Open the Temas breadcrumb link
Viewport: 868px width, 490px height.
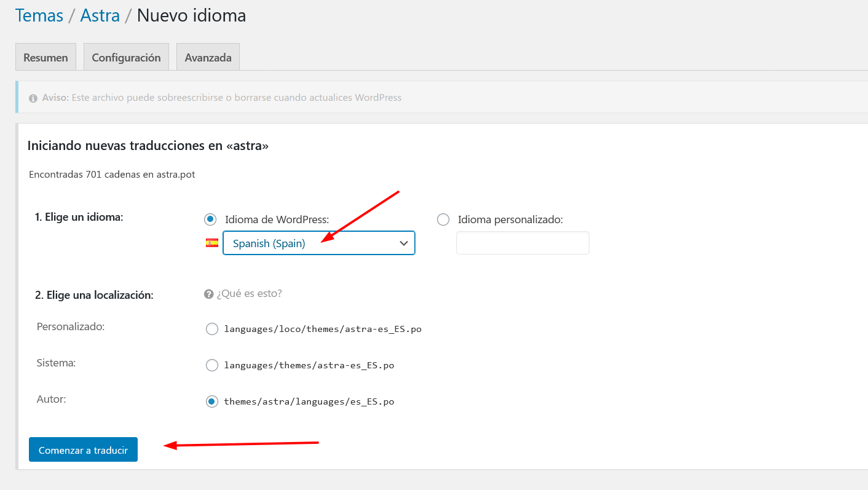pyautogui.click(x=39, y=15)
